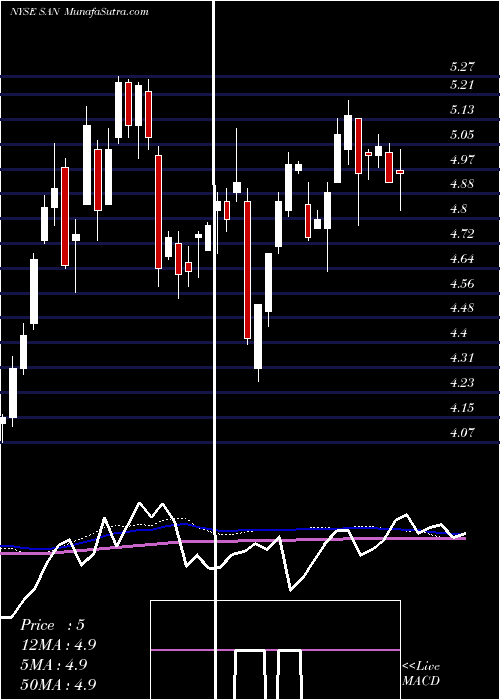The width and height of the screenshot is (500, 700).
Task: Click the 5.21 price axis label
Action: point(462,85)
